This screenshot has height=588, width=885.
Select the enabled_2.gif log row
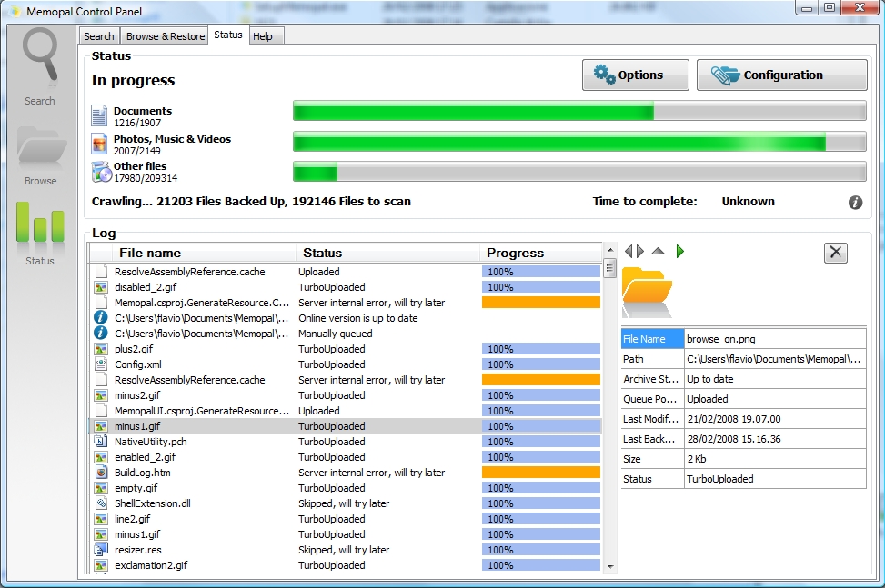click(x=346, y=457)
